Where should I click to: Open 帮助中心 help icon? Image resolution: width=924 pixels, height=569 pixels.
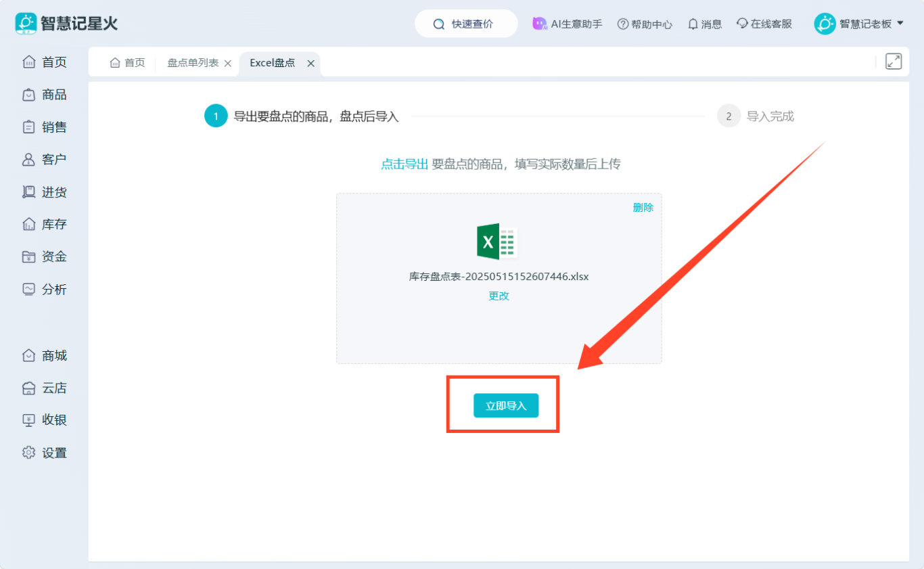[623, 24]
